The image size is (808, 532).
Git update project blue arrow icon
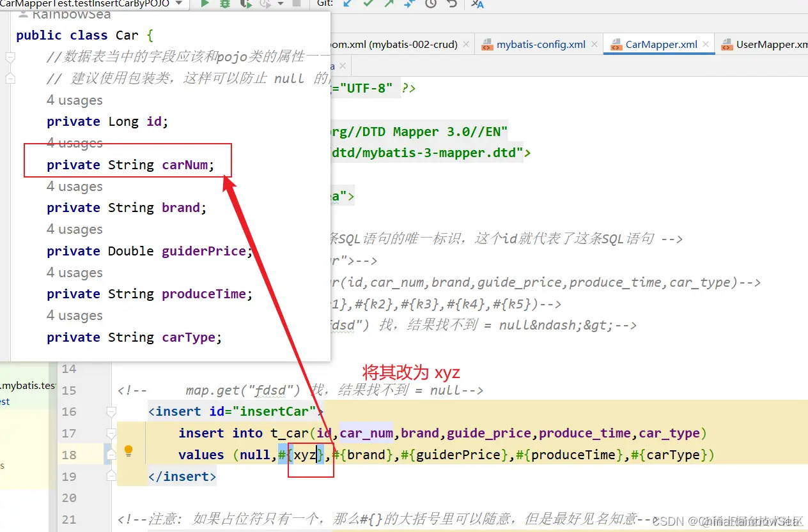tap(347, 4)
